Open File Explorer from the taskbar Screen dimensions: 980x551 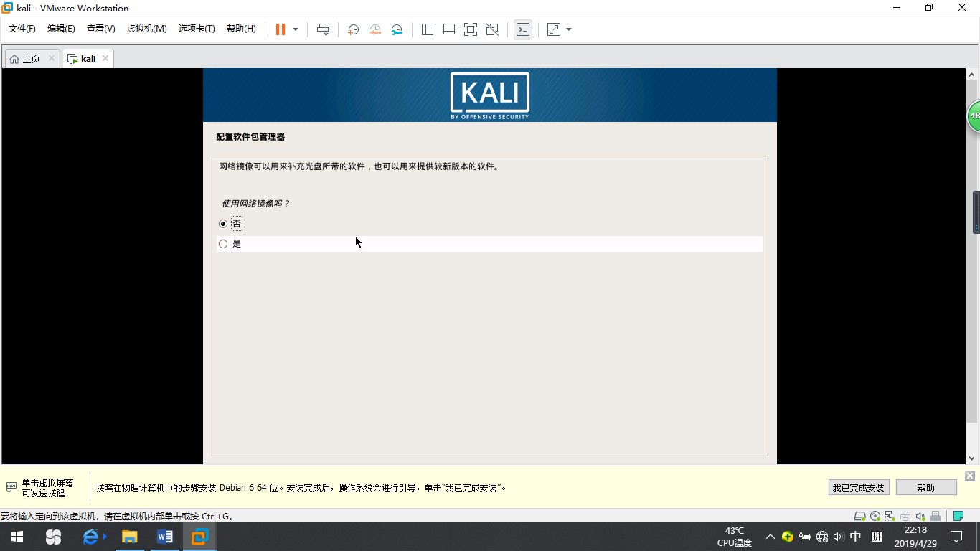(129, 537)
